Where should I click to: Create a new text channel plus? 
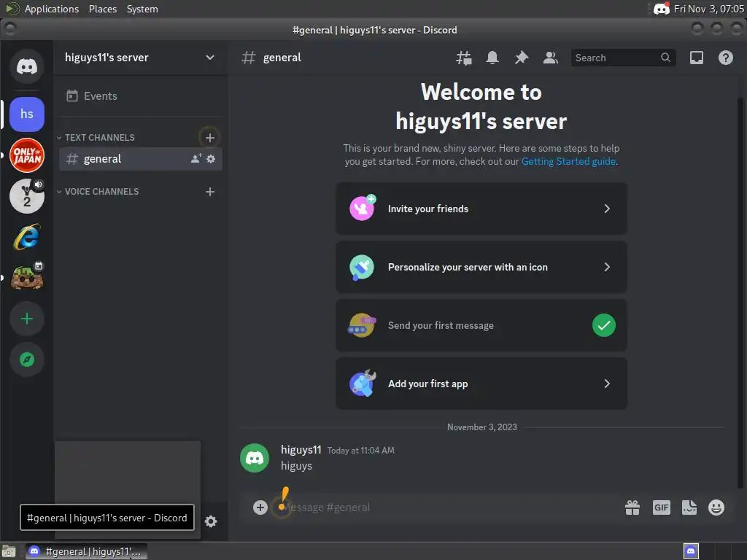point(209,138)
